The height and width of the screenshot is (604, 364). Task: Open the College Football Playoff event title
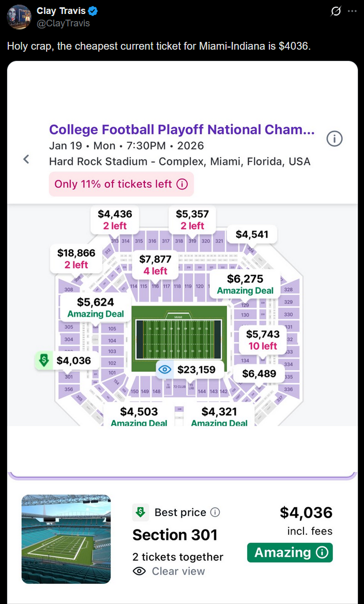click(x=181, y=129)
